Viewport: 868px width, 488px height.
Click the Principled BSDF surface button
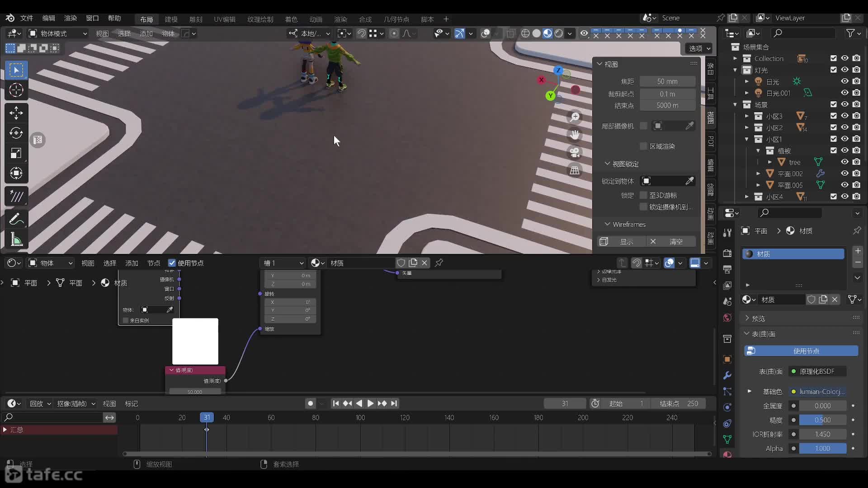[x=818, y=371]
